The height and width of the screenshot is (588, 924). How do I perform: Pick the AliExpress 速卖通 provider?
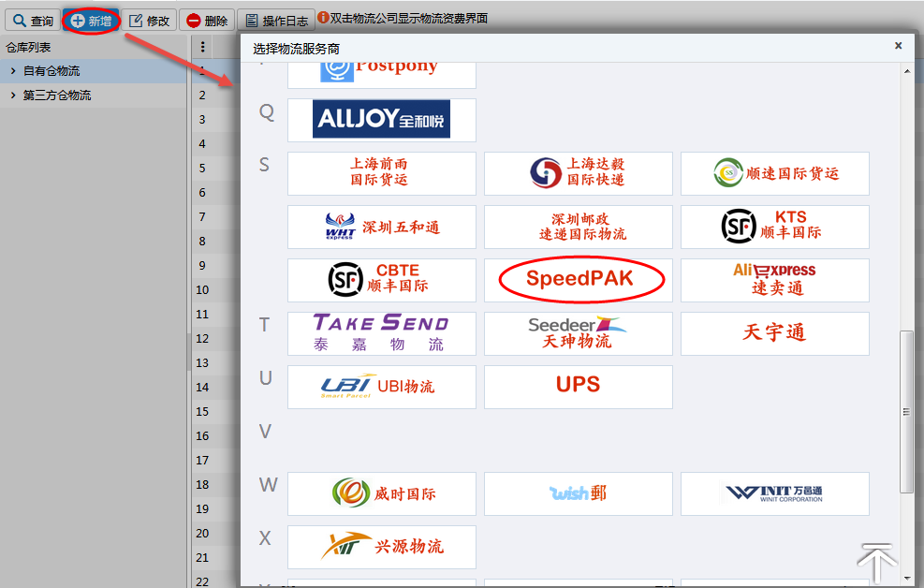pyautogui.click(x=774, y=279)
